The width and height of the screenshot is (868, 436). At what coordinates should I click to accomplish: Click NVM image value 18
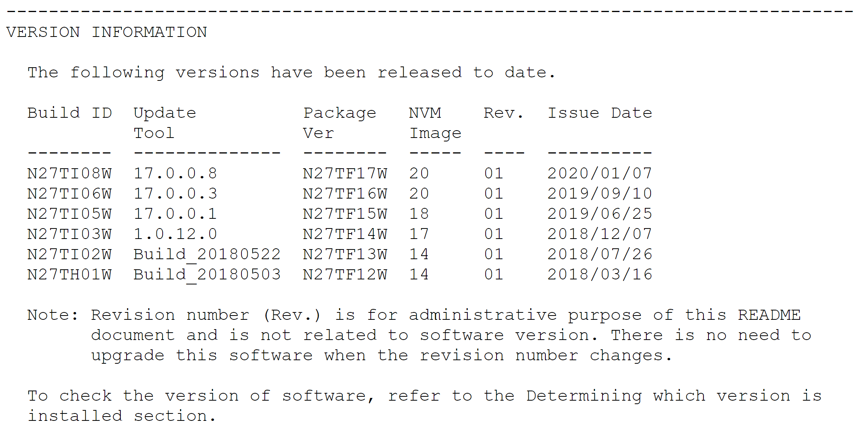point(419,214)
